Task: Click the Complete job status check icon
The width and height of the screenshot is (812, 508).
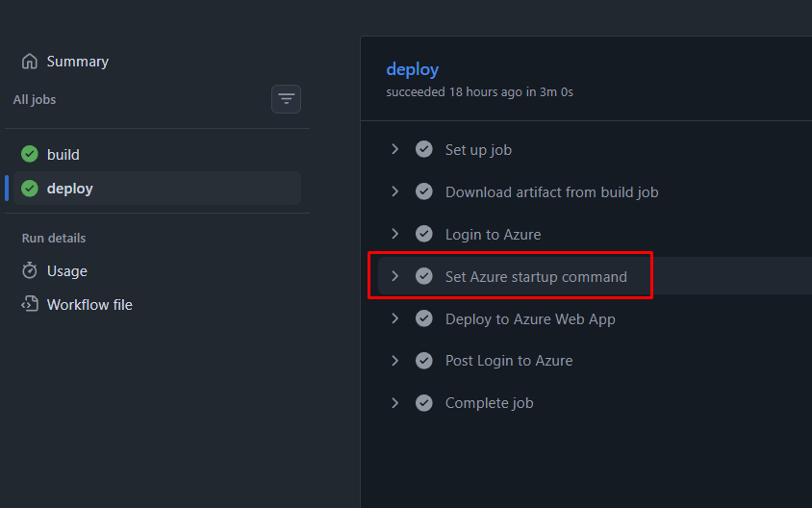Action: pos(423,402)
